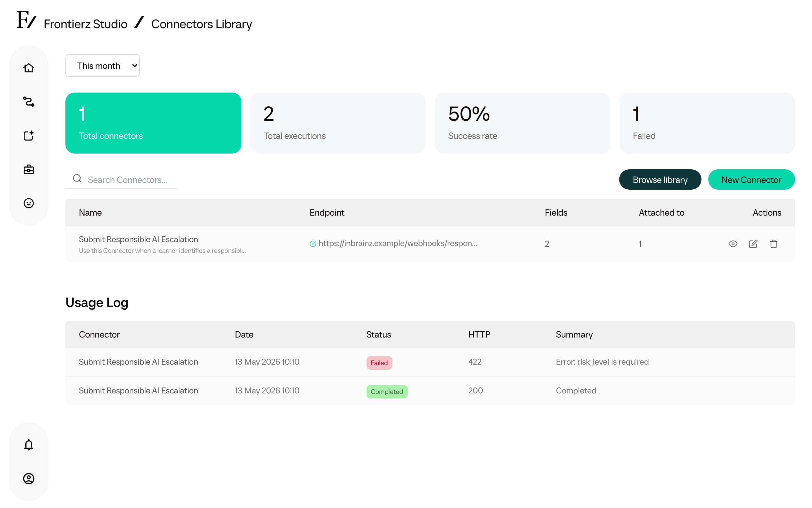Viewport: 812px width, 508px height.
Task: Select the Total connectors card
Action: point(153,123)
